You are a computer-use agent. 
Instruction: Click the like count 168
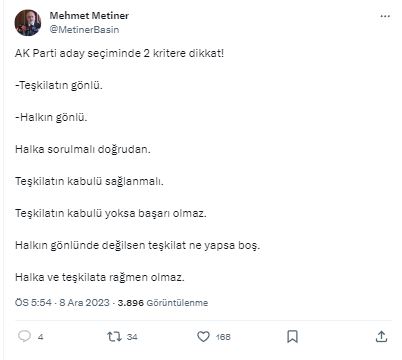pos(223,337)
